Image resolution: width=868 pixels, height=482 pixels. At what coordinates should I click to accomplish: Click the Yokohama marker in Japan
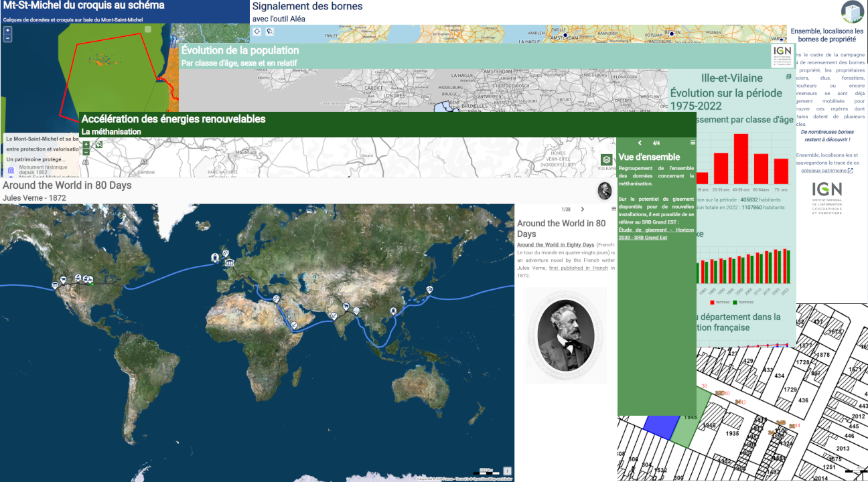[x=429, y=289]
